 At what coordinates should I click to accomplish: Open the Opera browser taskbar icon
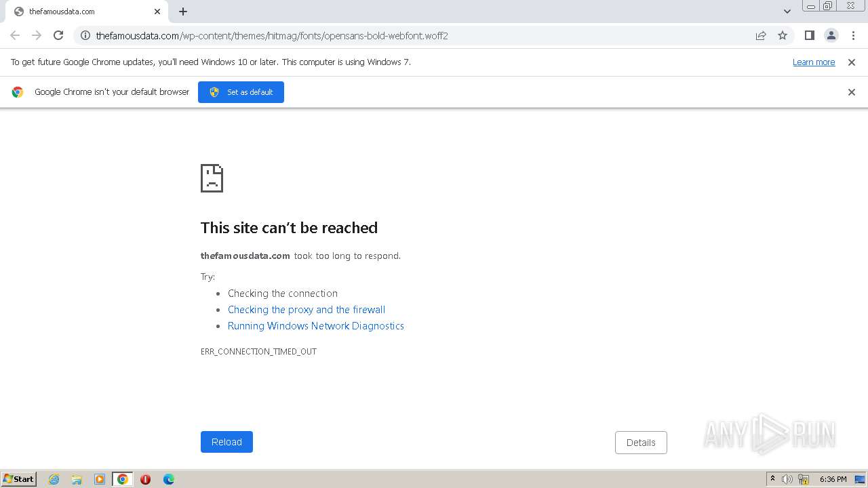click(145, 479)
